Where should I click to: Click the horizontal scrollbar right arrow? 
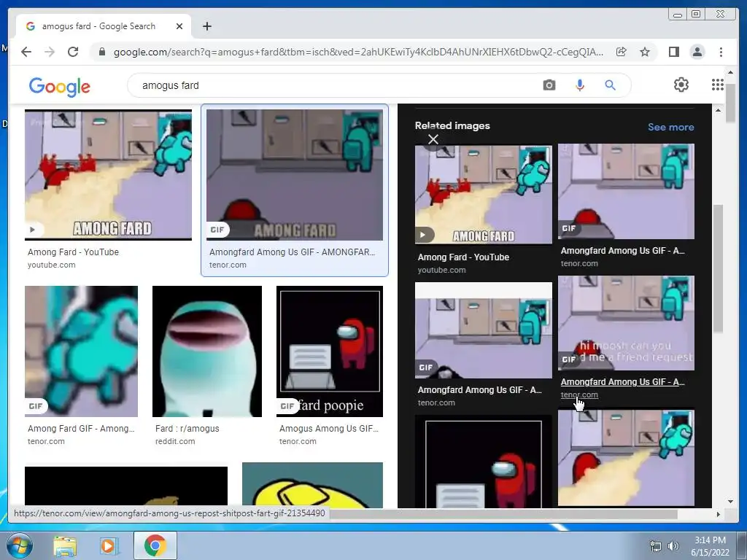coord(718,514)
